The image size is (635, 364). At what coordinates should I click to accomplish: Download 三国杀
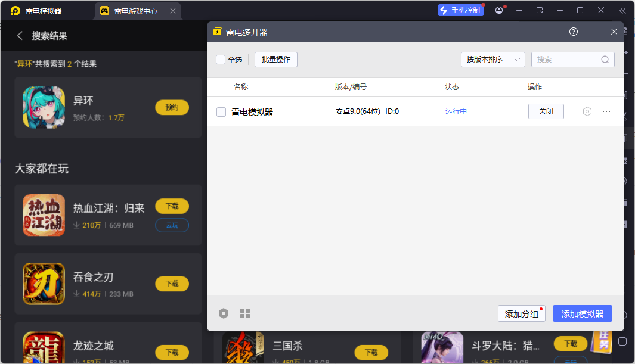(x=371, y=353)
